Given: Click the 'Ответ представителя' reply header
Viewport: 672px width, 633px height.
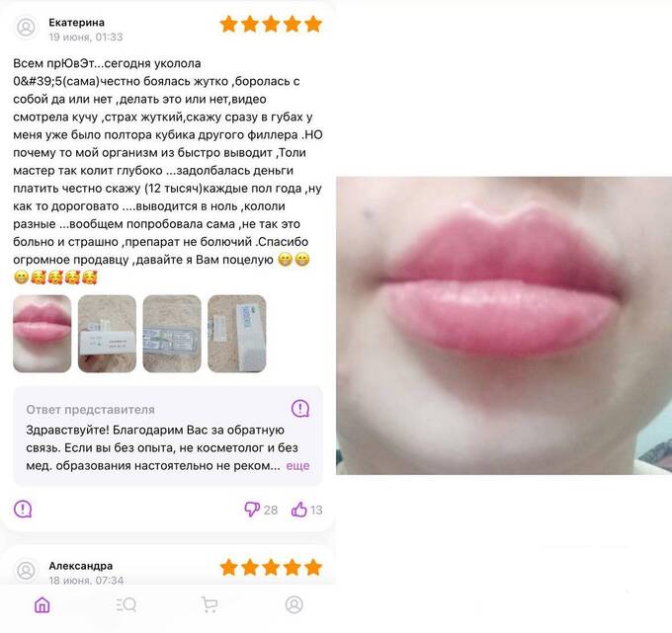Looking at the screenshot, I should [91, 410].
